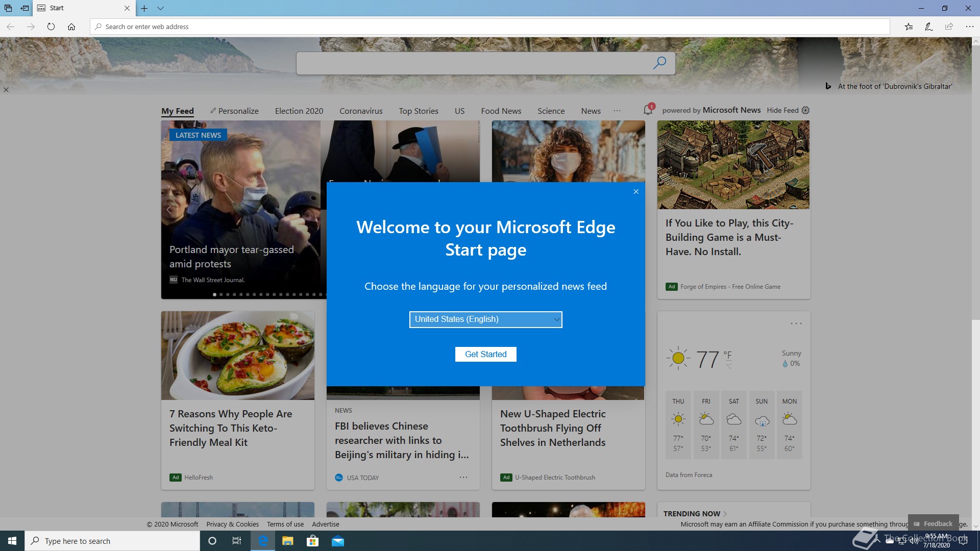Focus the address bar field

tap(490, 27)
